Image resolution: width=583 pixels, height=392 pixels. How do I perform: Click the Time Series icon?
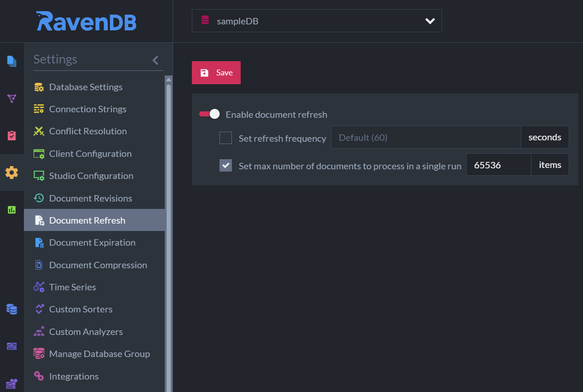click(39, 287)
